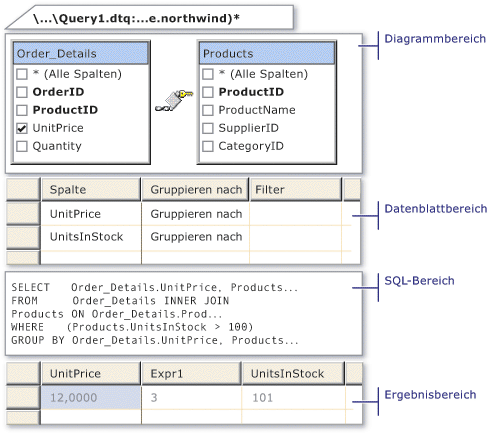Select all columns checkbox in Products table
This screenshot has height=433, width=489.
tap(208, 74)
